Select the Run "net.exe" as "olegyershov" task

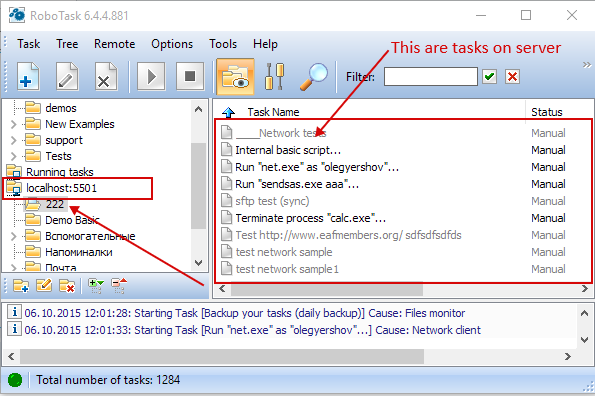[x=317, y=167]
